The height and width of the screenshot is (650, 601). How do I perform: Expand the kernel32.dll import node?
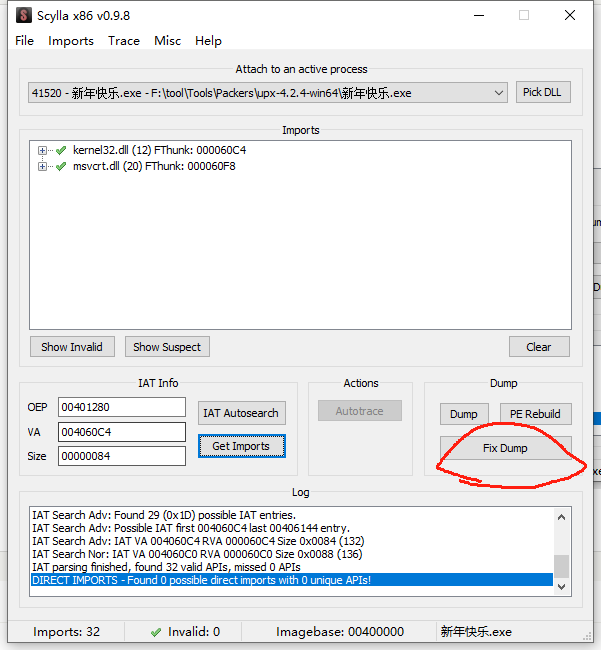[42, 150]
